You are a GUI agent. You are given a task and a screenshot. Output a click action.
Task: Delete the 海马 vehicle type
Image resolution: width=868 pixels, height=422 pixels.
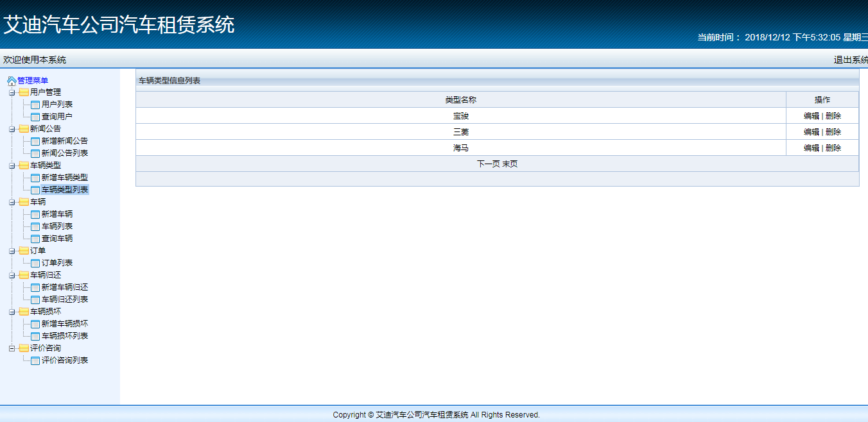[833, 148]
